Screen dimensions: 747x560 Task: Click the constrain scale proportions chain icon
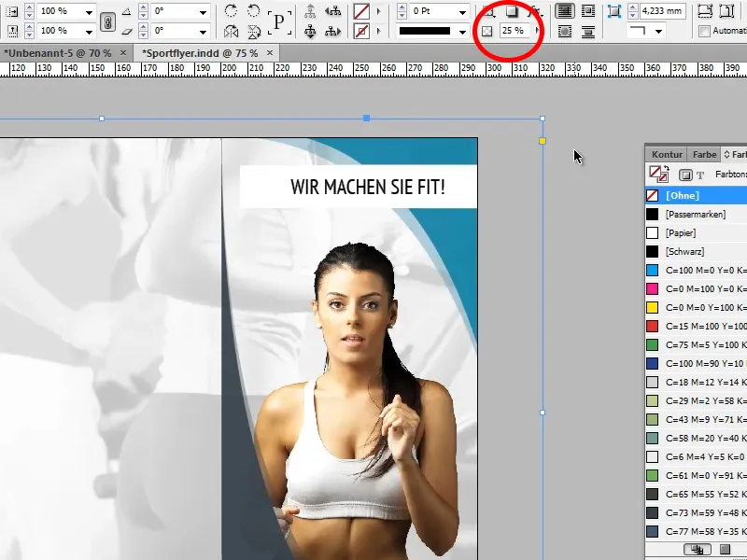(x=108, y=21)
